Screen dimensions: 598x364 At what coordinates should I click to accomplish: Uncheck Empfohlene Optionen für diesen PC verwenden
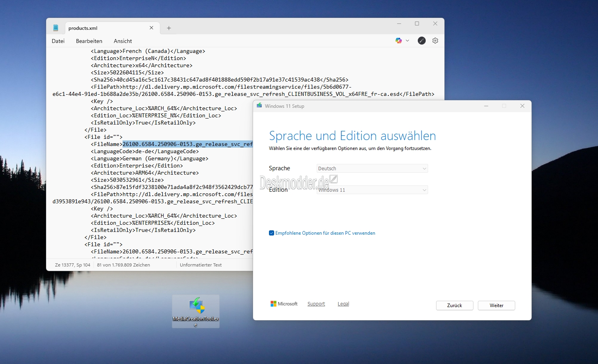tap(271, 233)
